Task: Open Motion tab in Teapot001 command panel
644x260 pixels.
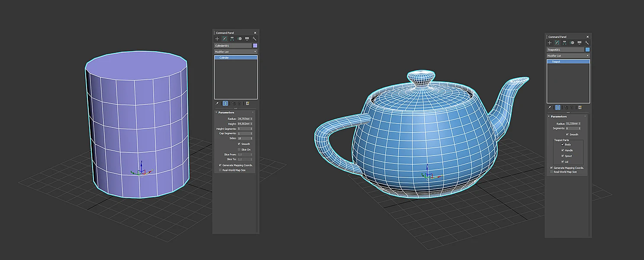Action: coord(572,43)
